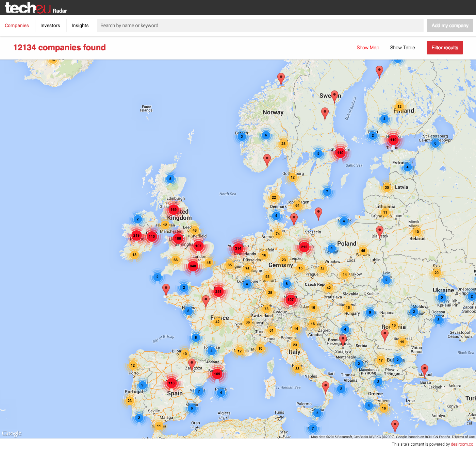Click the red pin marker near Zaragoza
Screen dimensions: 476x449
[192, 364]
